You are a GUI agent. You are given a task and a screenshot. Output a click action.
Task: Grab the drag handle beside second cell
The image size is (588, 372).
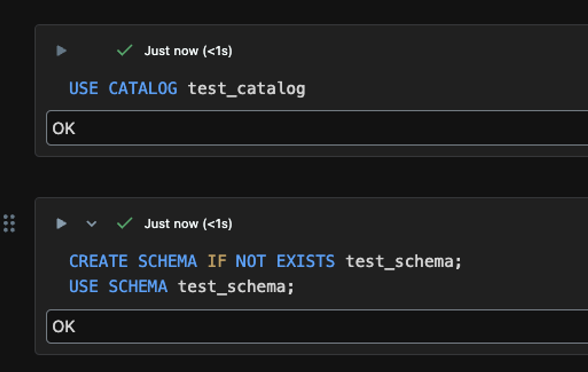(9, 223)
